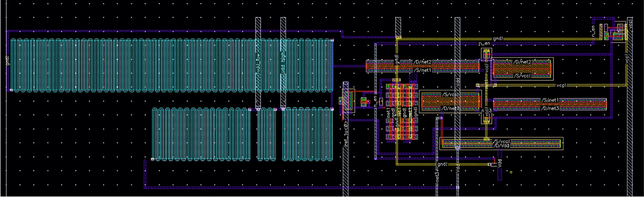Click the gnd! label on the bottom yellow wire
Screen dimensions: 644x197
442,164
